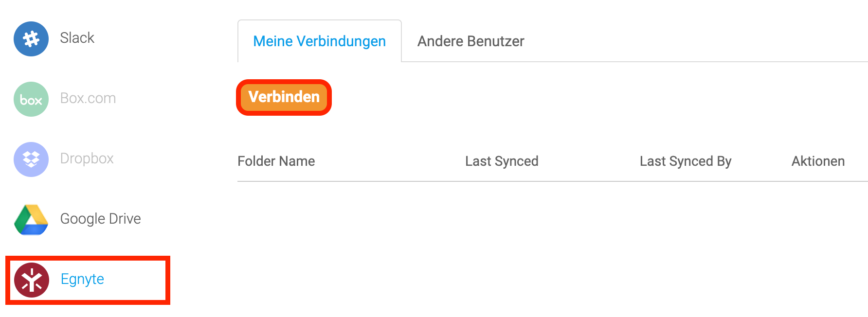
Task: Open the Google Drive triangle icon
Action: click(31, 220)
